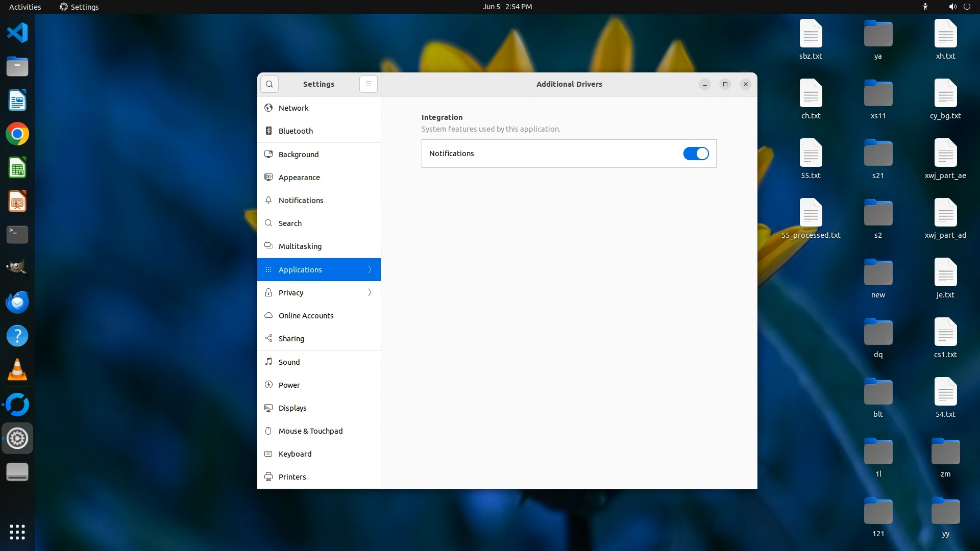Click the Displays monitor icon
The width and height of the screenshot is (980, 551).
[x=268, y=408]
